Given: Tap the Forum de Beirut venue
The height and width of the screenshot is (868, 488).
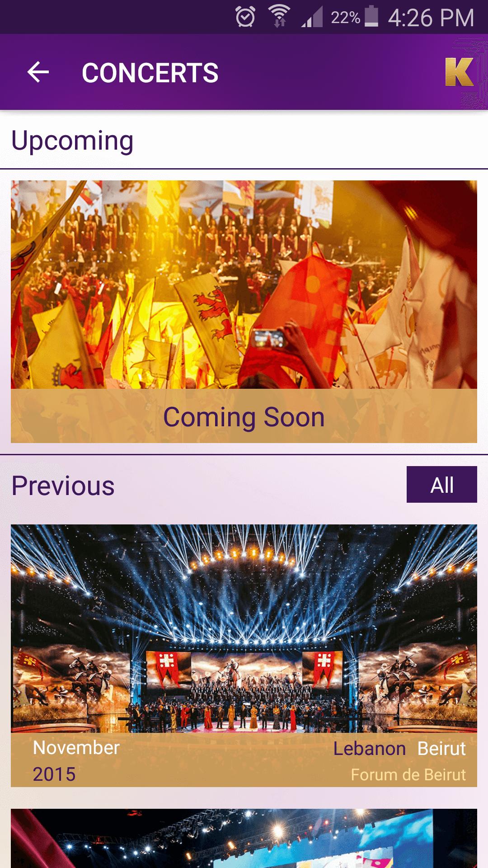Looking at the screenshot, I should [408, 775].
